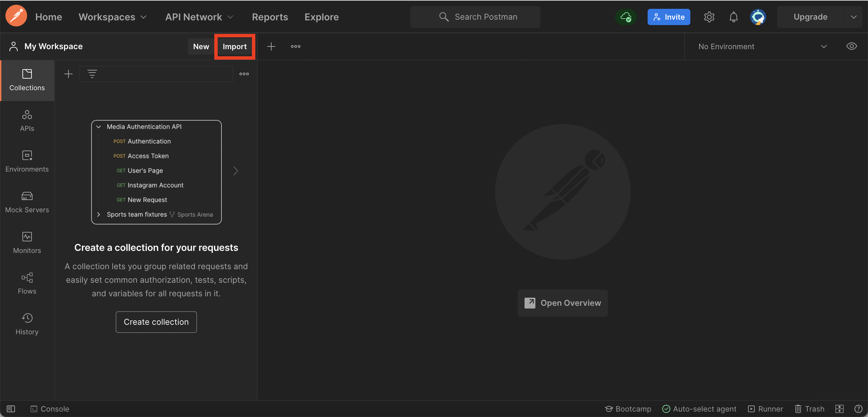Open the Collections panel in the sidebar
Viewport: 868px width, 417px height.
(27, 80)
